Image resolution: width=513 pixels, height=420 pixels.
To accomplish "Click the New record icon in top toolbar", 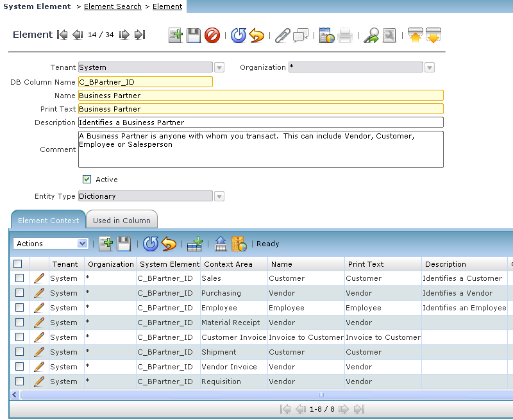I will pos(176,35).
